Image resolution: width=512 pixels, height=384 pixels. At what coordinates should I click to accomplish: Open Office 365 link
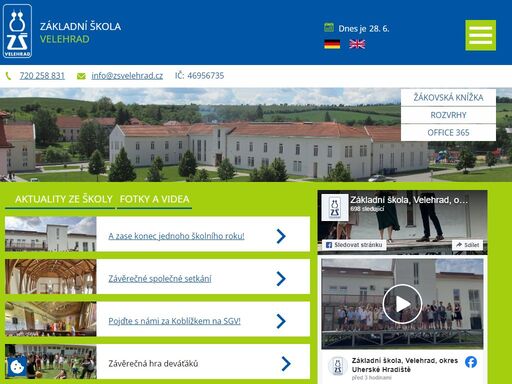click(448, 133)
